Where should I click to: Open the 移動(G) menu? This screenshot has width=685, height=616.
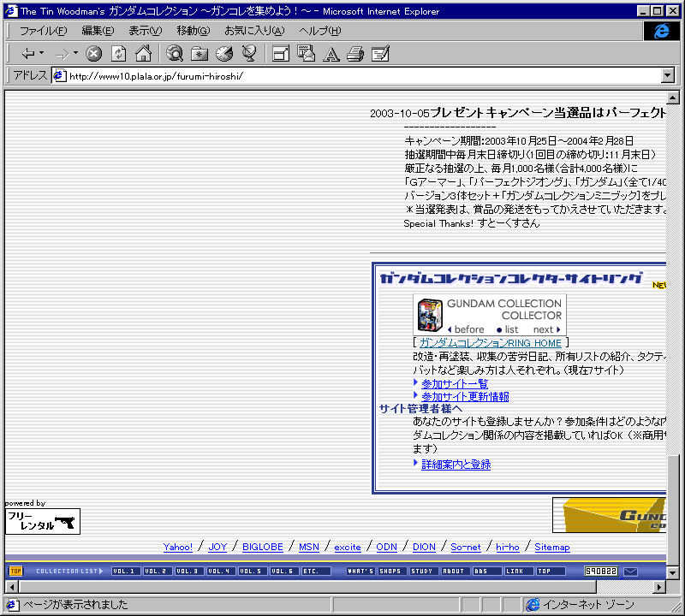pos(194,31)
